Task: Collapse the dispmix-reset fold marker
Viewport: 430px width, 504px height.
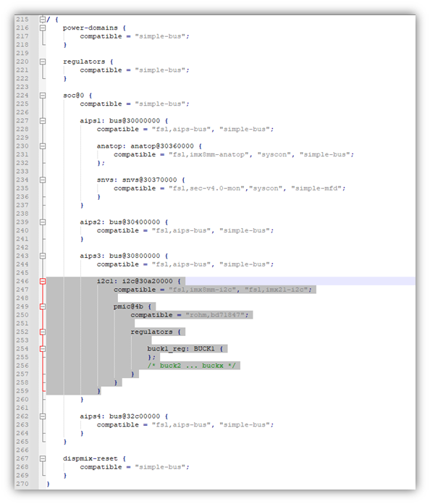Action: (x=43, y=458)
